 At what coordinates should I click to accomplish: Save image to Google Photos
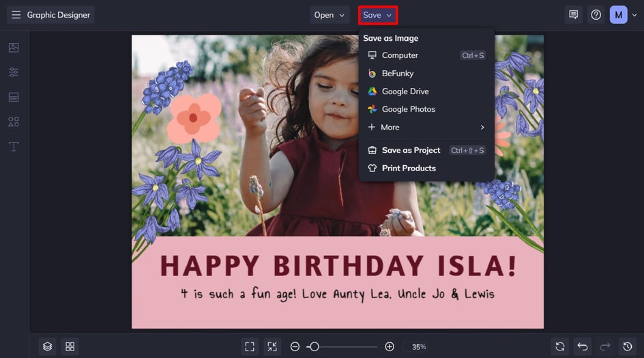[x=426, y=109]
